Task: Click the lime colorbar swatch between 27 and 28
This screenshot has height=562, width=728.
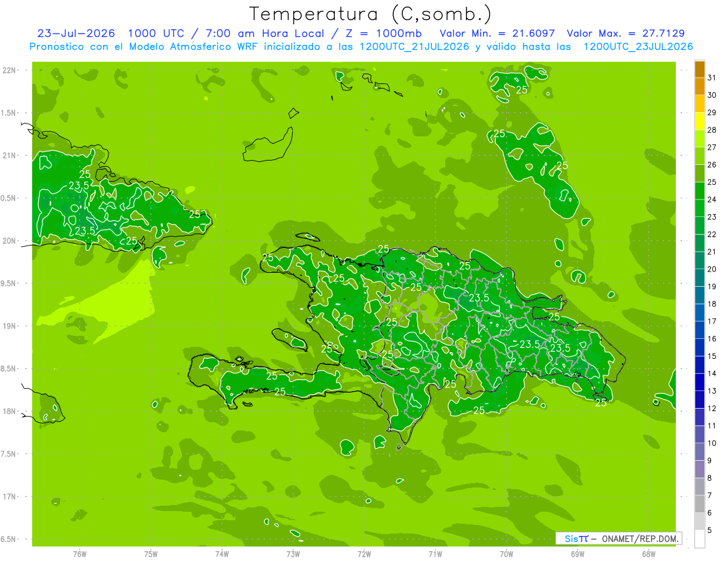Action: (699, 139)
